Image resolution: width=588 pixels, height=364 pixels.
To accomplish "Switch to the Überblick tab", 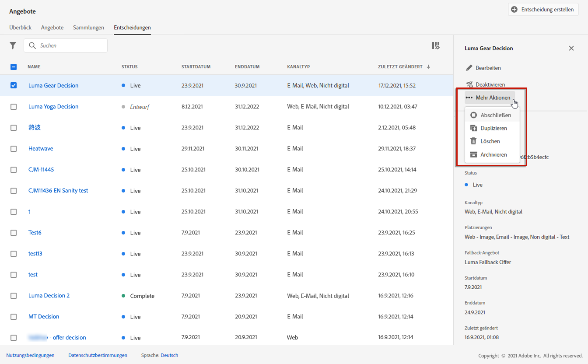I will pos(20,28).
